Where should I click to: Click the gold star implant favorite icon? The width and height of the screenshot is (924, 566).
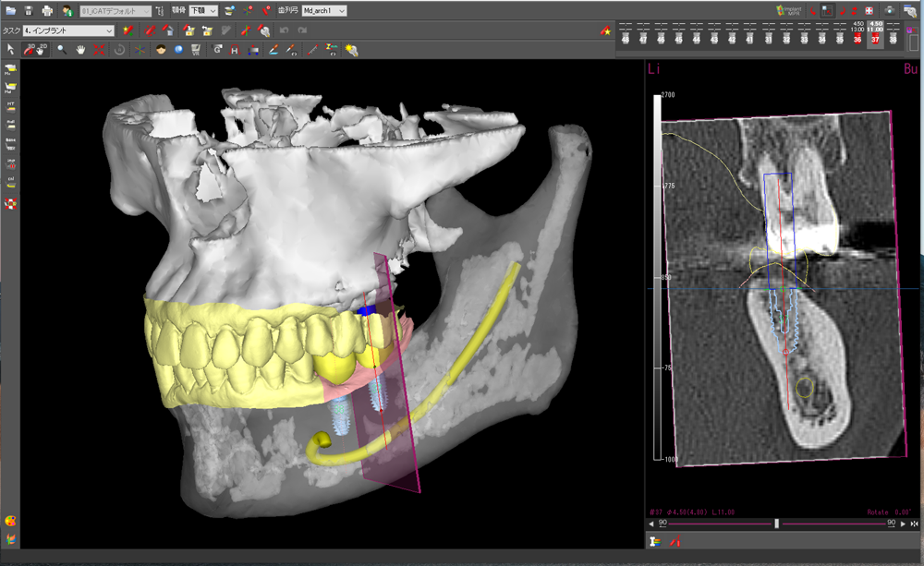606,30
